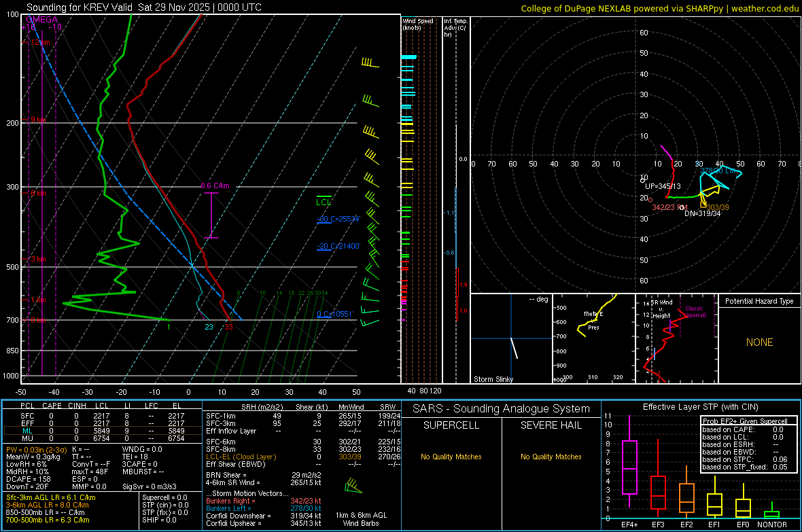Click the 'weather.cod.edu' credit text
This screenshot has width=802, height=532.
765,8
